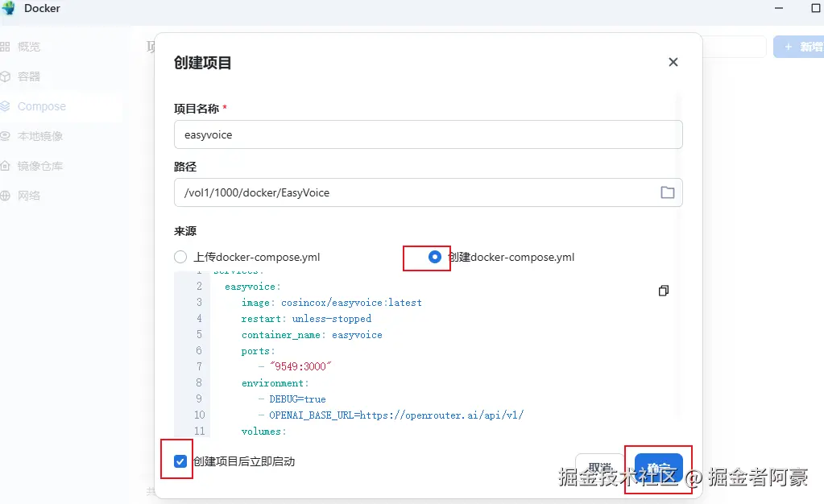Click code line image: cosincox/easyvoice:latest
Viewport: 824px width, 504px height.
click(x=332, y=303)
